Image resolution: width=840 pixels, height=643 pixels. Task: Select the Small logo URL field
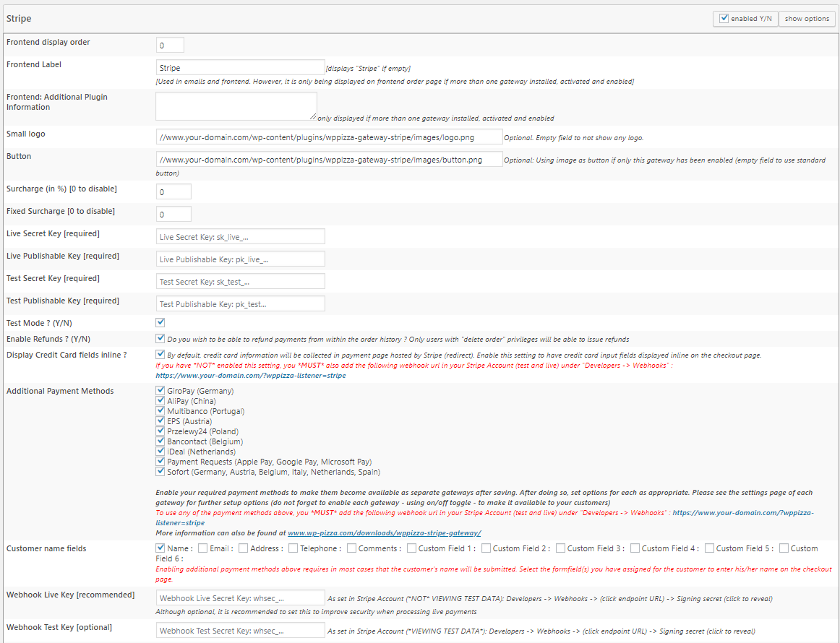pyautogui.click(x=329, y=137)
